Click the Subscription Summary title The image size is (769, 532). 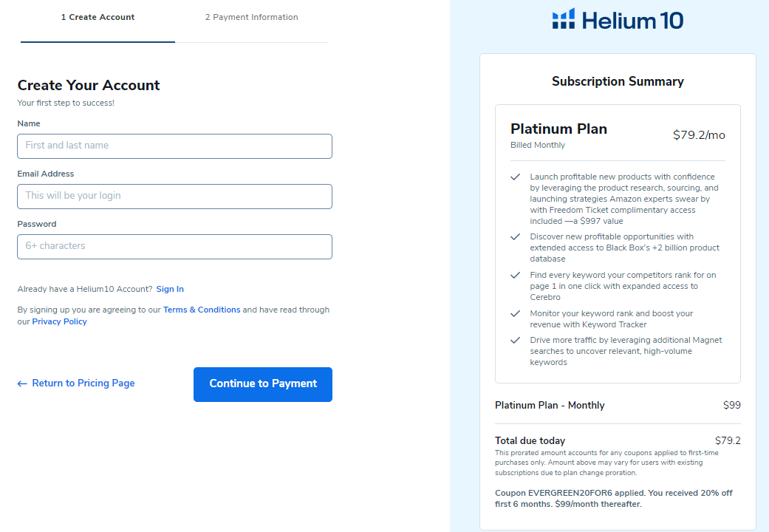point(618,82)
